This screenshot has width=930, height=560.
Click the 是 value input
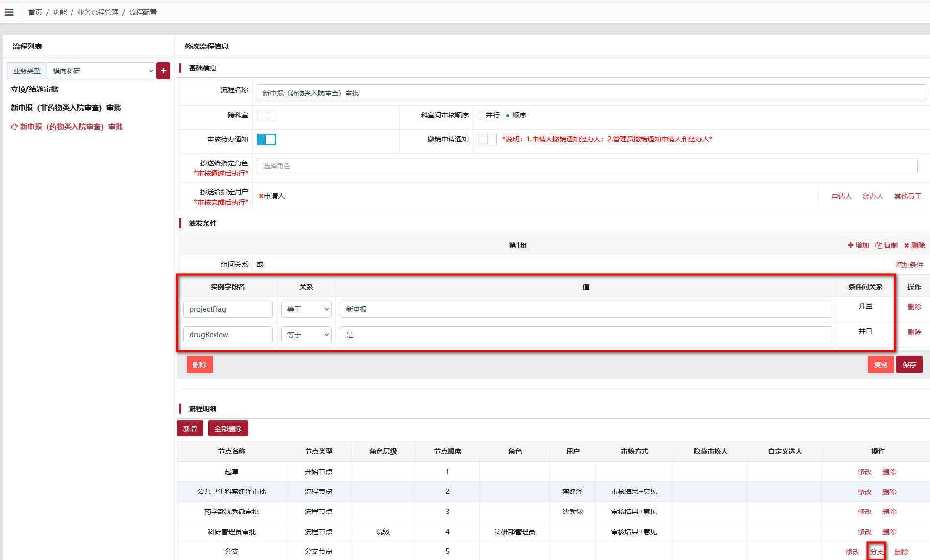(x=586, y=335)
